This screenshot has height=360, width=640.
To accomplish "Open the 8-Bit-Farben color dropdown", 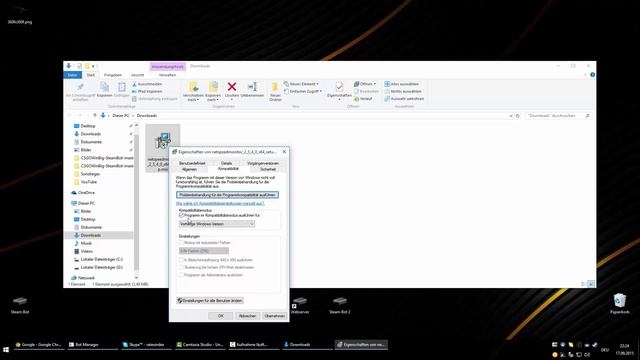I will tap(204, 251).
